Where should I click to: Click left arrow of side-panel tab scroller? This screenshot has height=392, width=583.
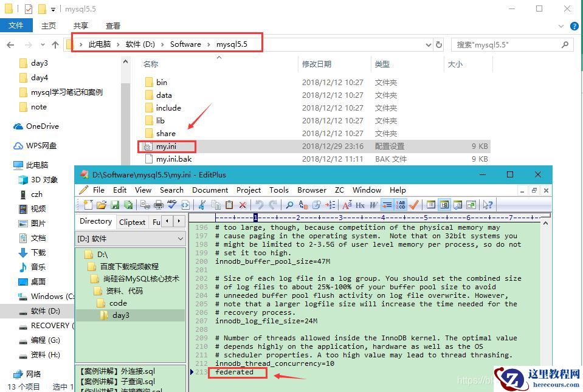(167, 221)
